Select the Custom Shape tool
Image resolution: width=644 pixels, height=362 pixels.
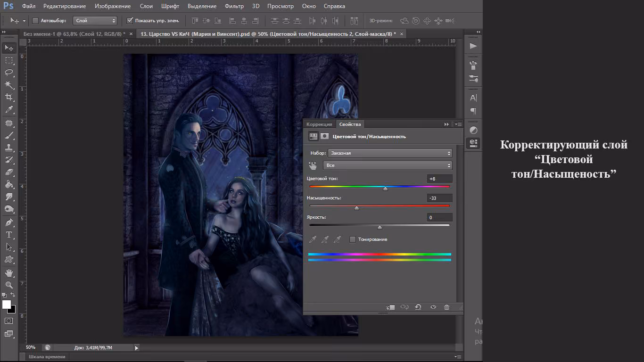coord(9,259)
